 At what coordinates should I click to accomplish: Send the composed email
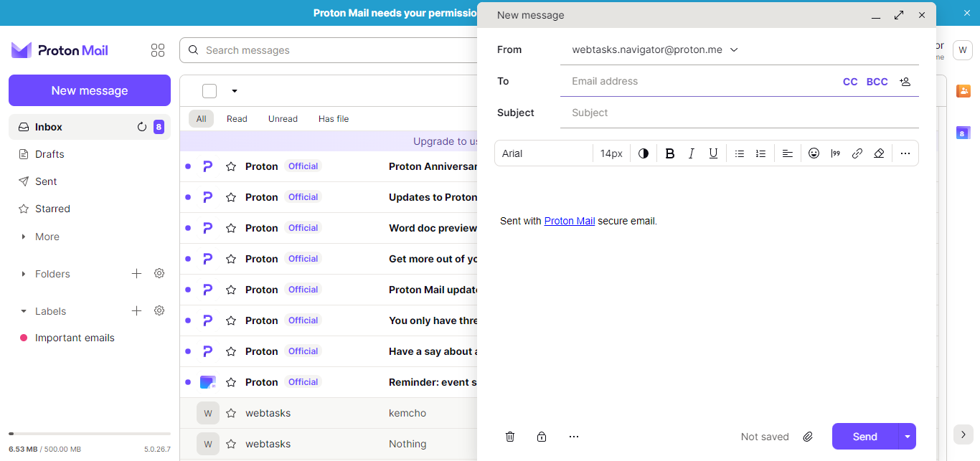point(864,437)
